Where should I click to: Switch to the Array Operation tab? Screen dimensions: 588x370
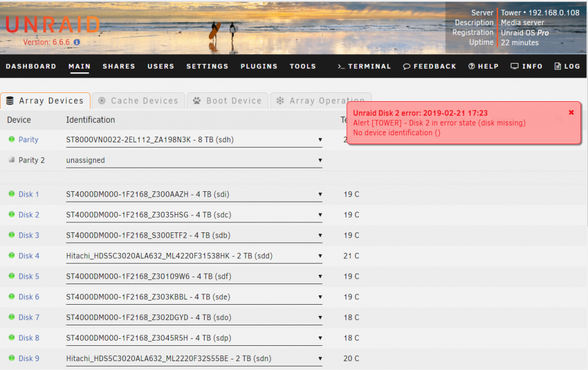click(320, 101)
